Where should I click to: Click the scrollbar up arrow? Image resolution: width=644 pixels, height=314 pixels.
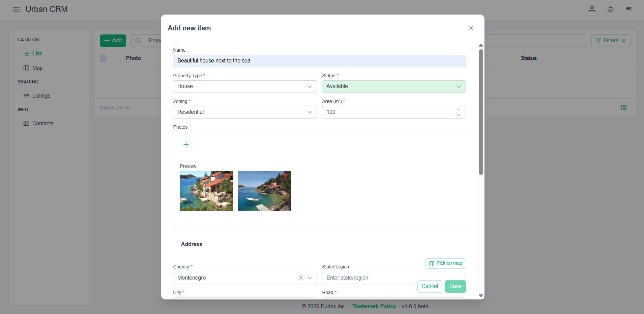[481, 45]
